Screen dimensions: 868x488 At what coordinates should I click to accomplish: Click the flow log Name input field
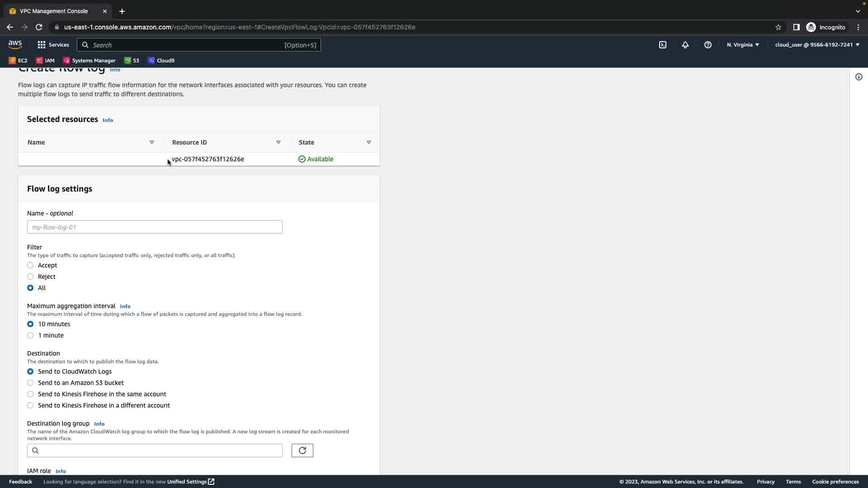click(155, 227)
